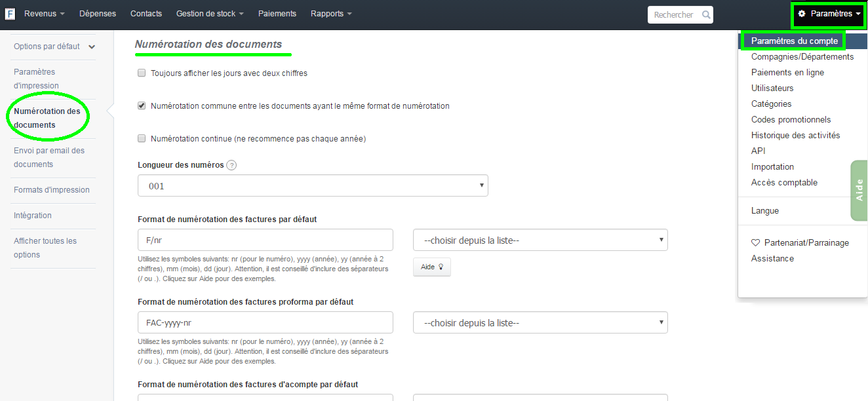Click the search magnifier icon
Image resolution: width=868 pixels, height=401 pixels.
(x=705, y=14)
